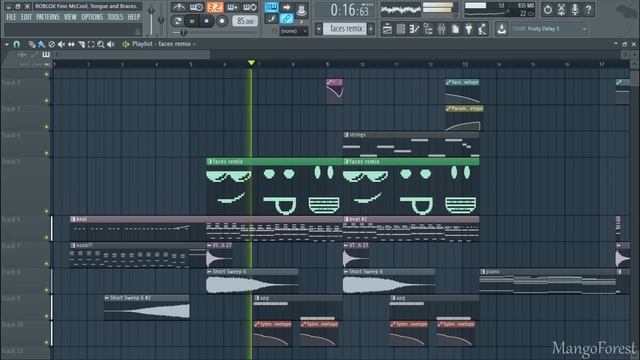Viewport: 640px width, 360px height.
Task: Select the playlist Slice tool
Action: pos(81,44)
